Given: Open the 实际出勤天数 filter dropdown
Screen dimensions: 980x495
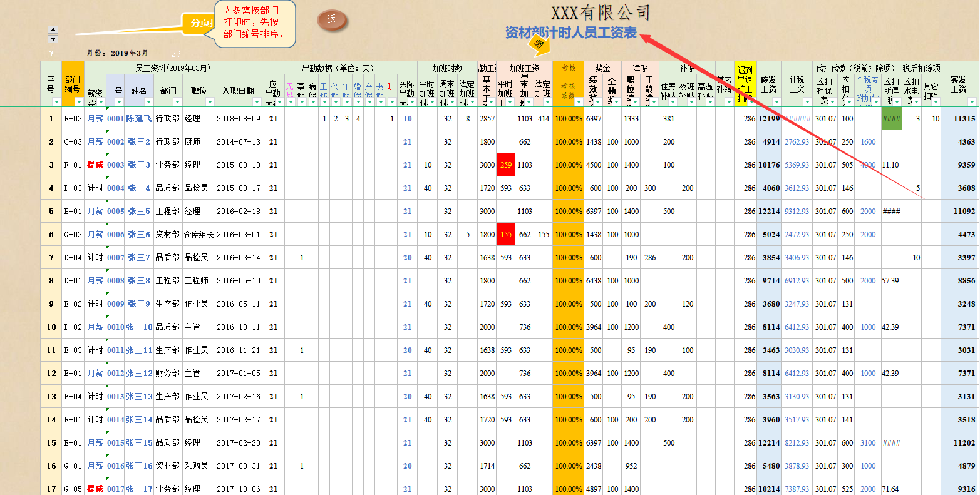Looking at the screenshot, I should coord(411,101).
